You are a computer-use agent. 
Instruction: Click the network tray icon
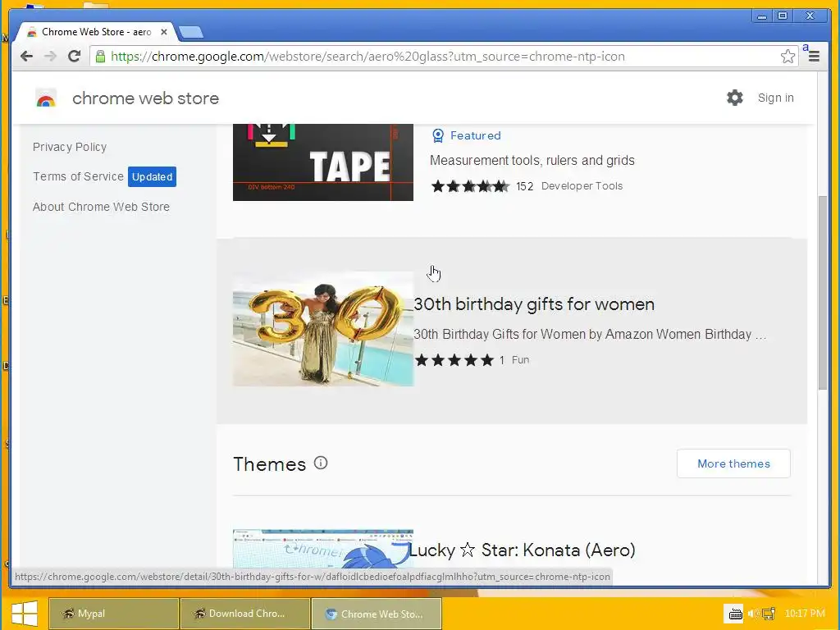[769, 614]
